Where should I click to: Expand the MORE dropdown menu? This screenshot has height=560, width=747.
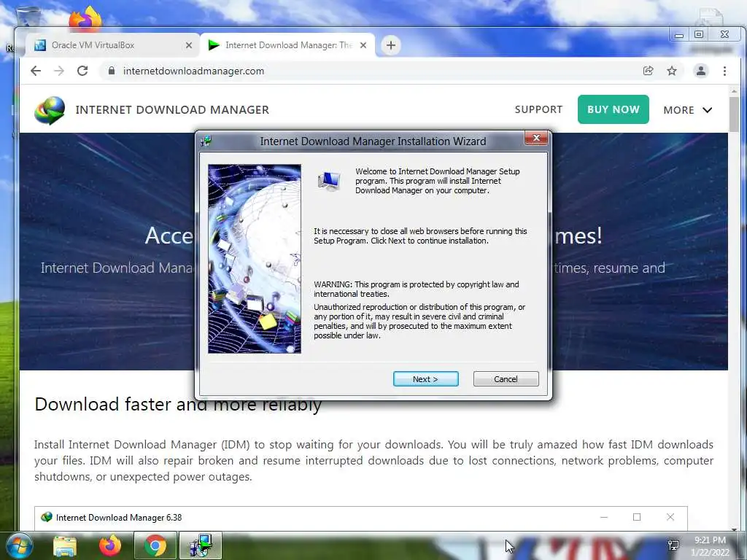pyautogui.click(x=687, y=110)
